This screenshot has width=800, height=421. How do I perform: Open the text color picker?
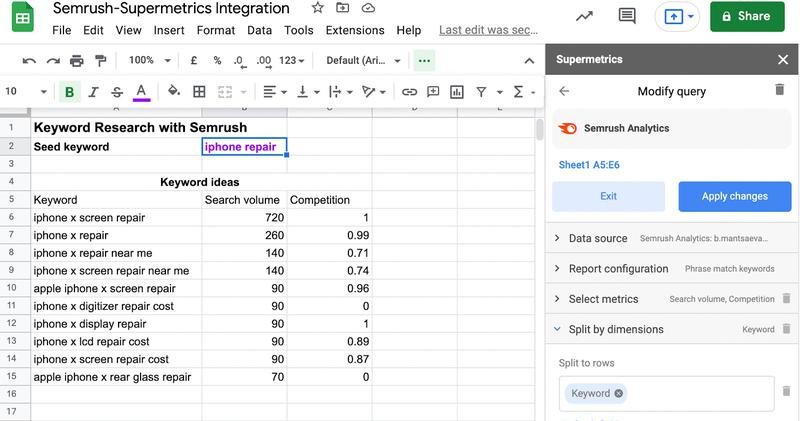pyautogui.click(x=141, y=92)
